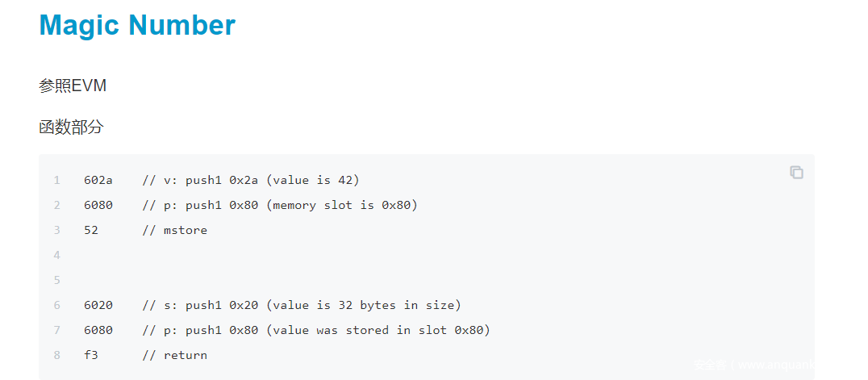Click the 6020 bytecode on line six

(x=98, y=305)
